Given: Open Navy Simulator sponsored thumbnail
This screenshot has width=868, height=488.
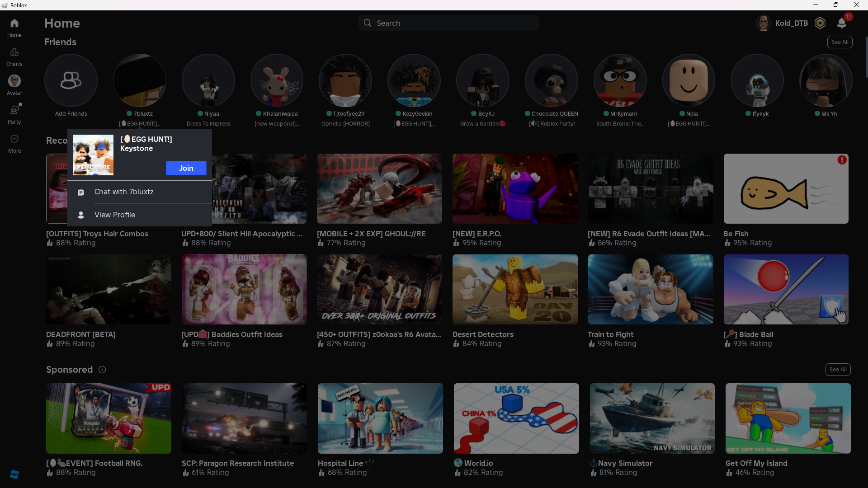Looking at the screenshot, I should tap(652, 418).
